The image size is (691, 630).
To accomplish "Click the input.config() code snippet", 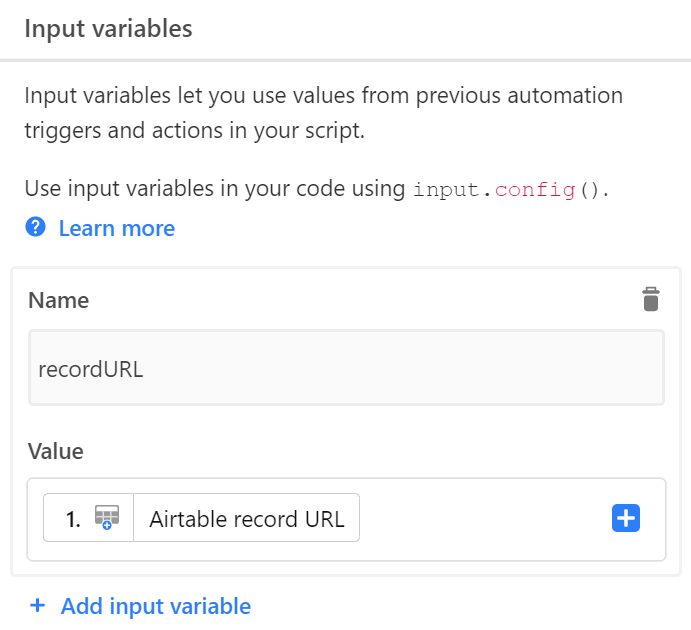I will point(511,189).
